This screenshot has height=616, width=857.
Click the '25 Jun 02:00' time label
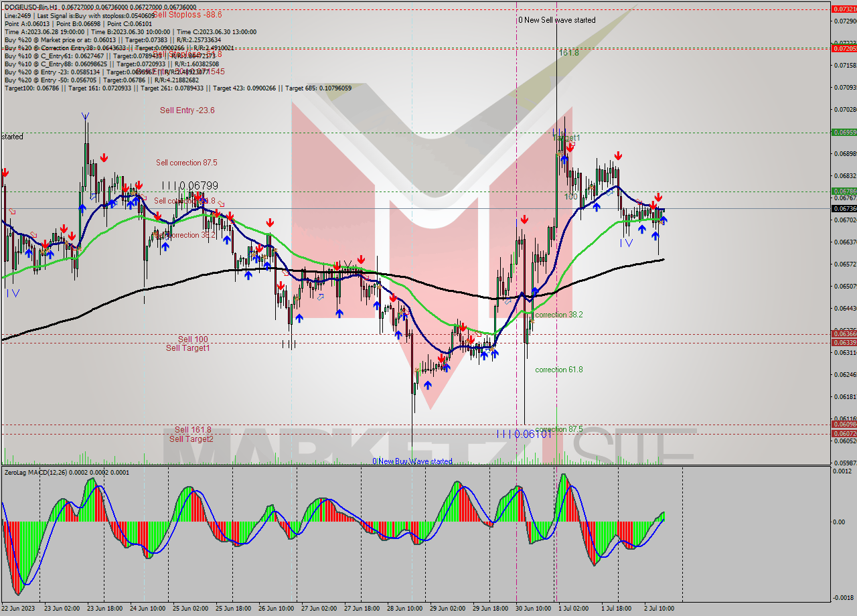click(189, 609)
